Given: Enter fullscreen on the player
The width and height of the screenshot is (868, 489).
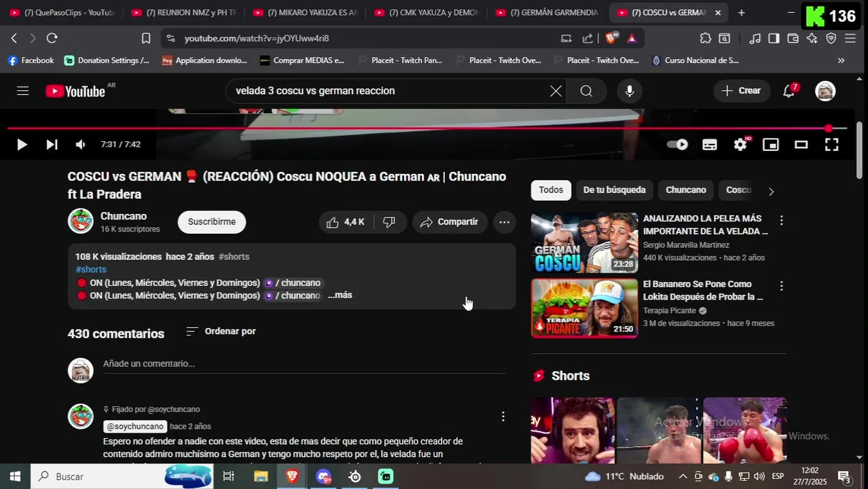Looking at the screenshot, I should (831, 145).
